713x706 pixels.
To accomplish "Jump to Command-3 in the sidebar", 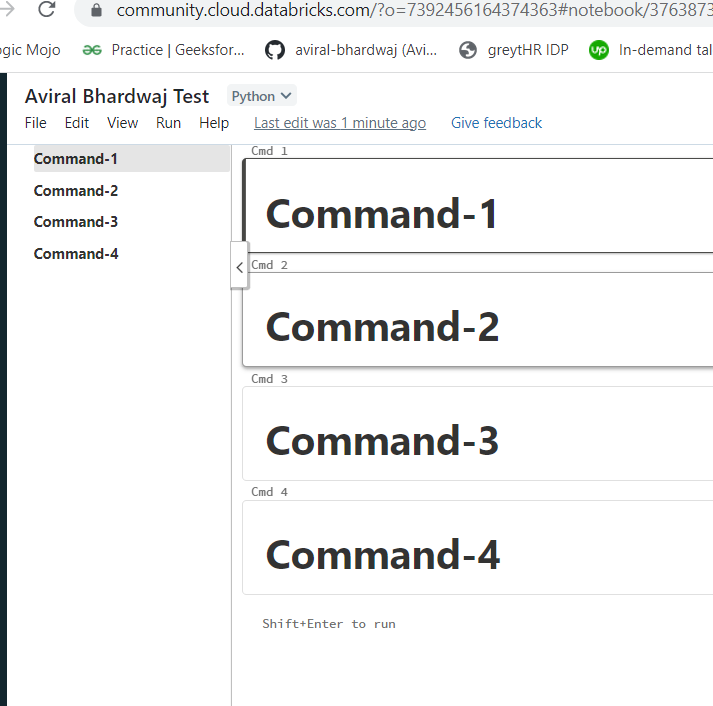I will [76, 222].
